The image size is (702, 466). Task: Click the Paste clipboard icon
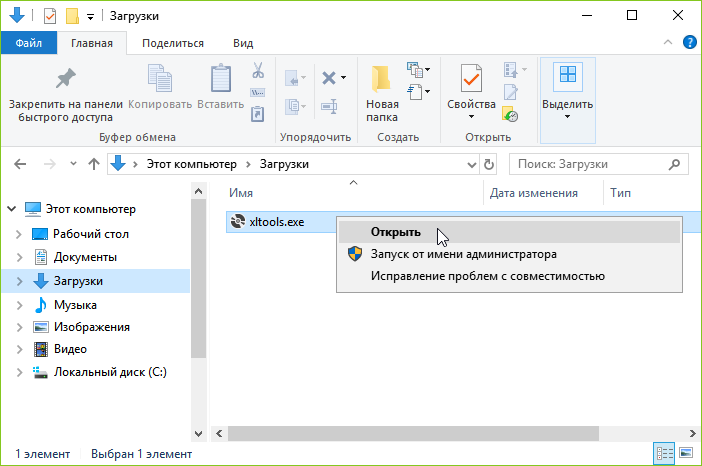(221, 78)
